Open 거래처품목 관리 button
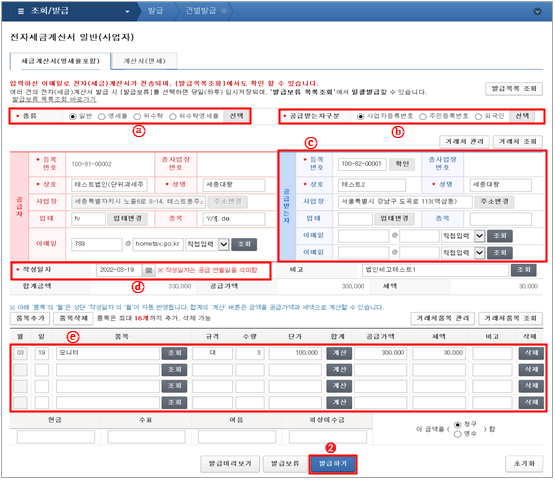Viewport: 555px width, 480px height. 442,319
